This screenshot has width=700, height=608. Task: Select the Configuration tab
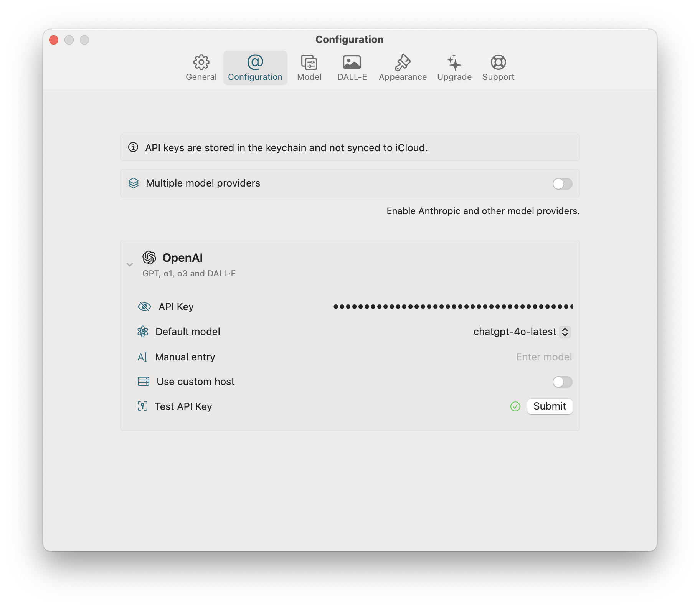(x=255, y=68)
